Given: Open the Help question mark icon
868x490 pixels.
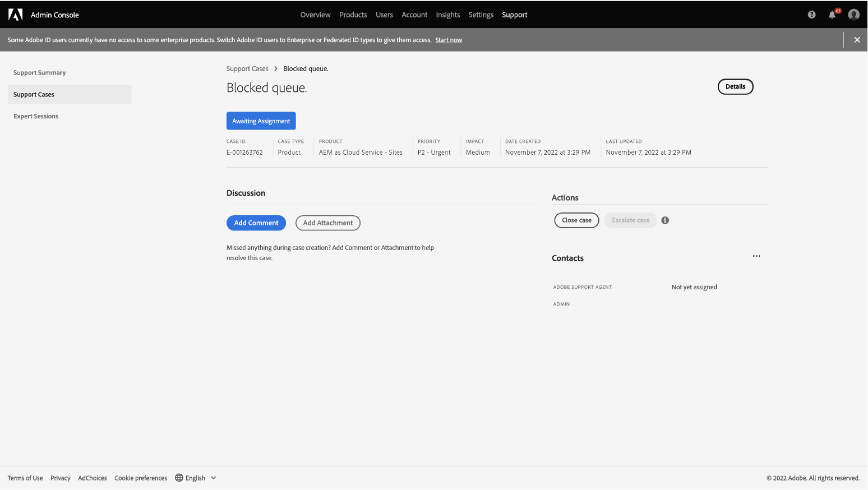Looking at the screenshot, I should coord(811,15).
